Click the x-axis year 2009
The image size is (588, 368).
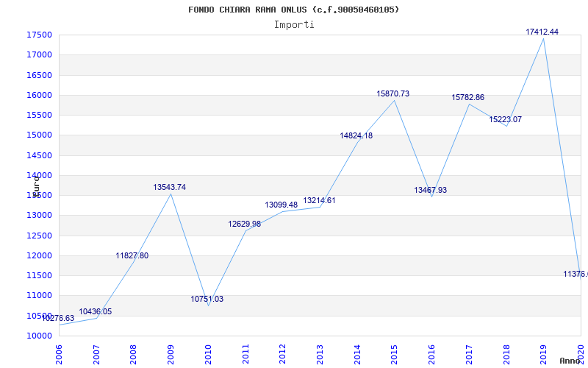(x=171, y=355)
